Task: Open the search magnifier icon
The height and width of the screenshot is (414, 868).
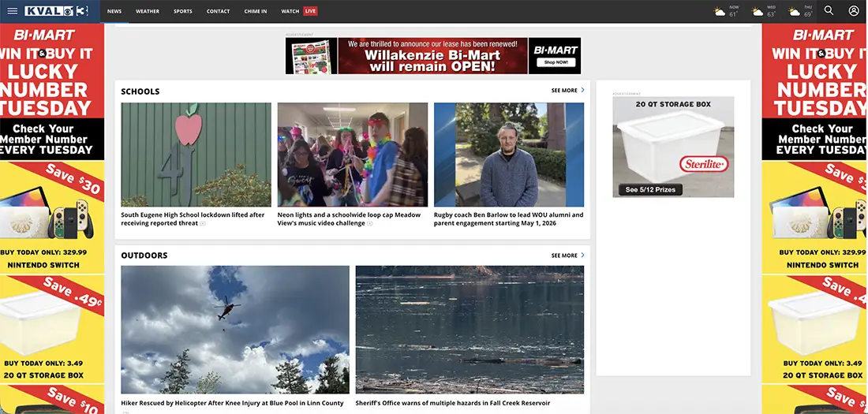Action: coord(829,10)
